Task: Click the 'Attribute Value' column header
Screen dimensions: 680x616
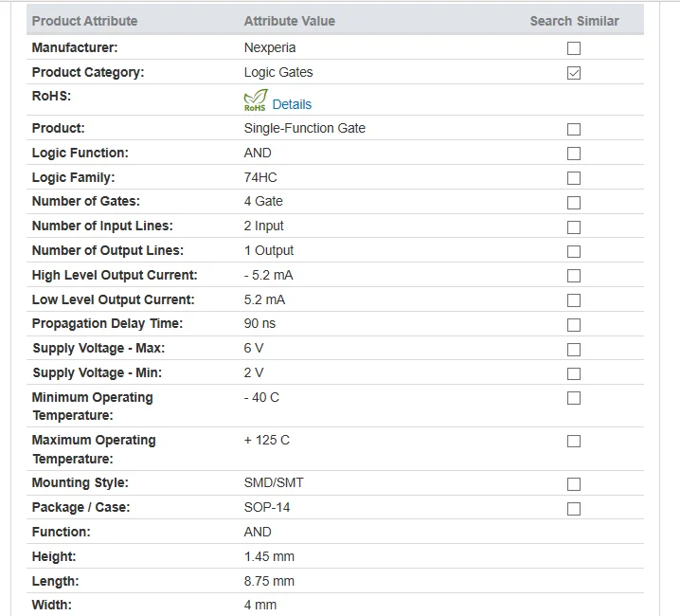Action: click(289, 21)
